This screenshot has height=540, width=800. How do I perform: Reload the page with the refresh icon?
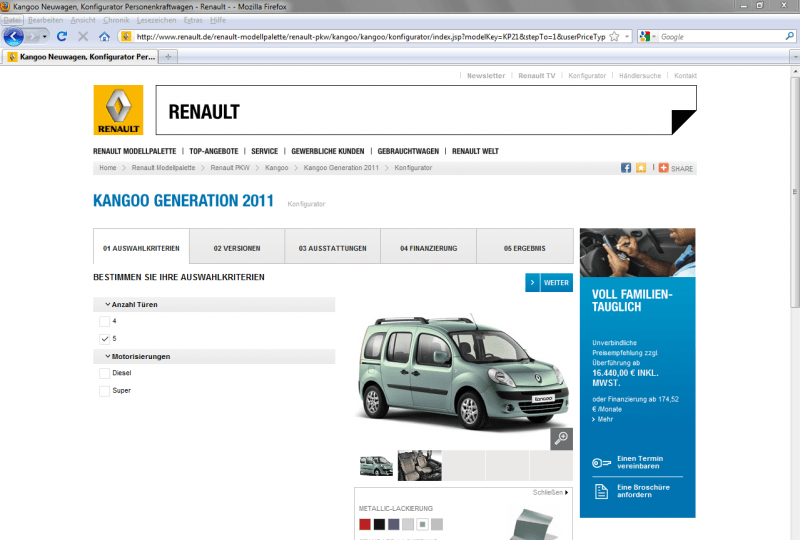click(62, 37)
